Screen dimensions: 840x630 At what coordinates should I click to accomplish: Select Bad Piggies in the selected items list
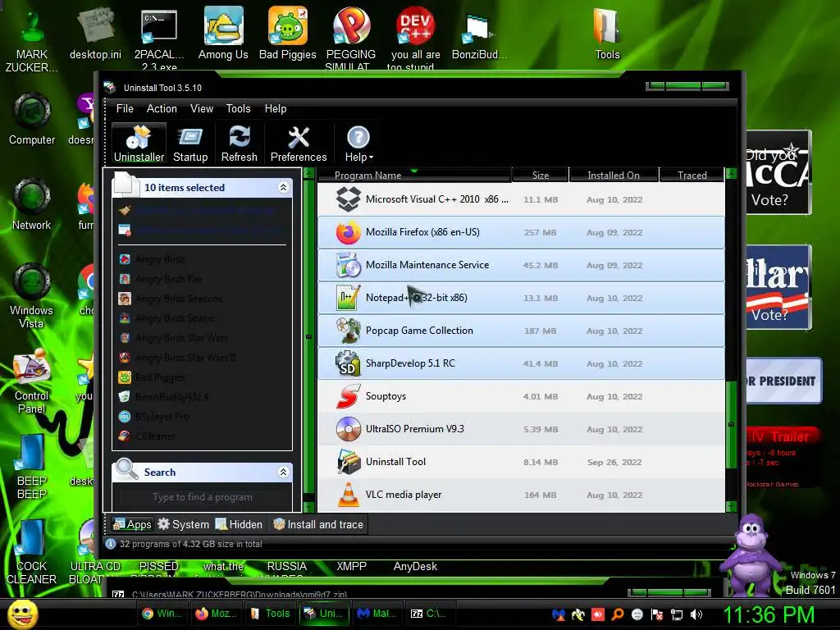point(160,377)
